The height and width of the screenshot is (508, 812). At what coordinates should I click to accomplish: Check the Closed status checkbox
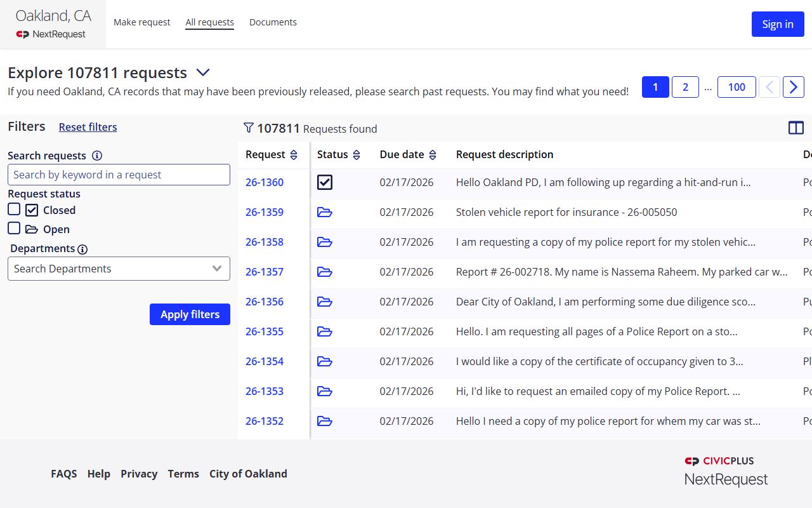pyautogui.click(x=14, y=209)
